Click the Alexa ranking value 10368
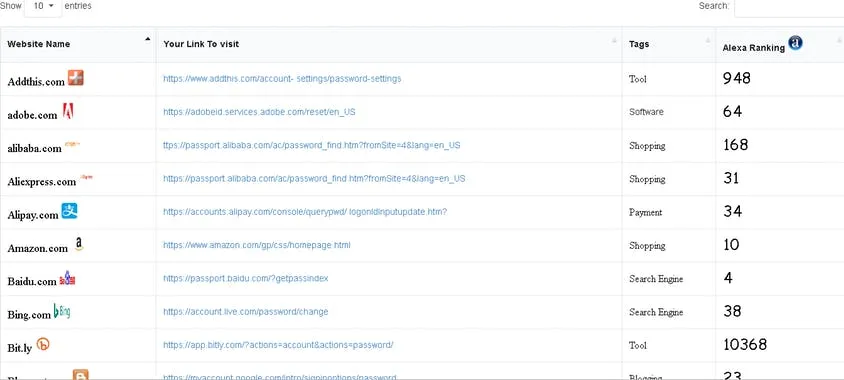Viewport: 844px width, 380px height. (745, 344)
